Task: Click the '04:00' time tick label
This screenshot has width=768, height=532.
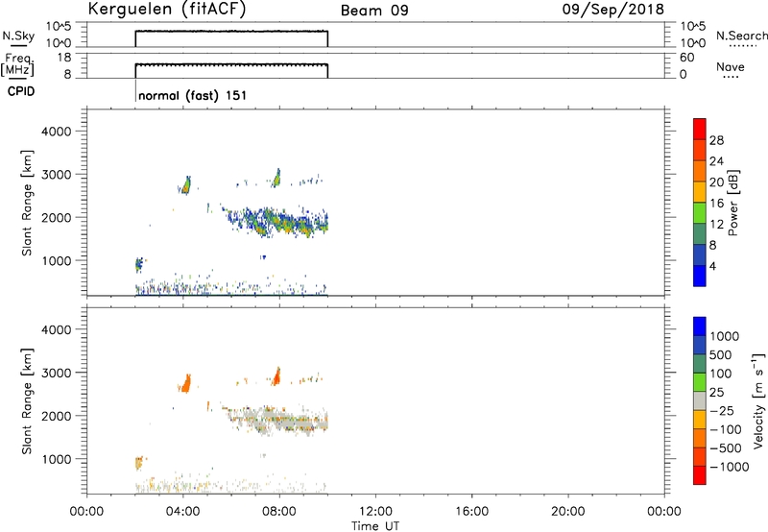Action: coord(182,512)
